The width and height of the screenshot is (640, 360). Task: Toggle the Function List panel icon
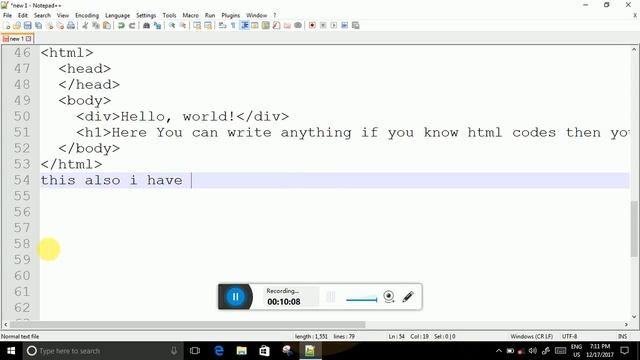(276, 25)
